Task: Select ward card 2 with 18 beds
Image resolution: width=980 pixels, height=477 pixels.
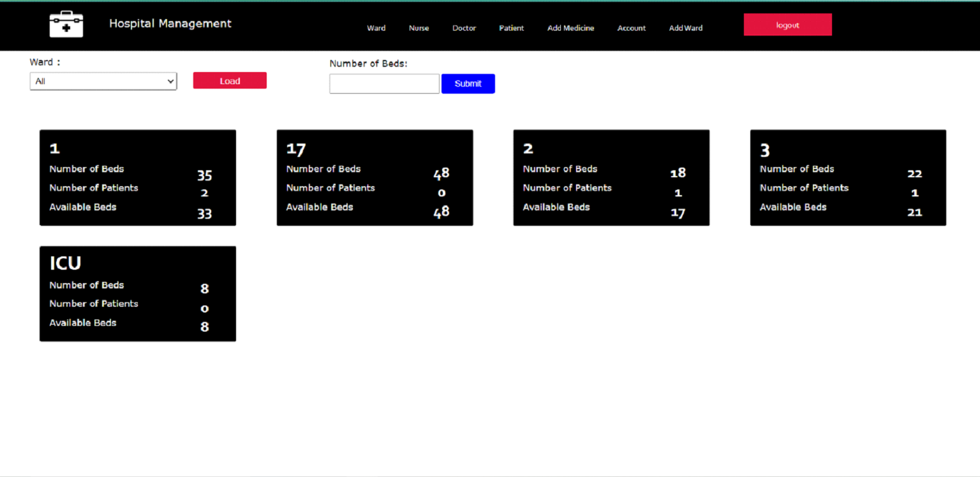Action: coord(611,177)
